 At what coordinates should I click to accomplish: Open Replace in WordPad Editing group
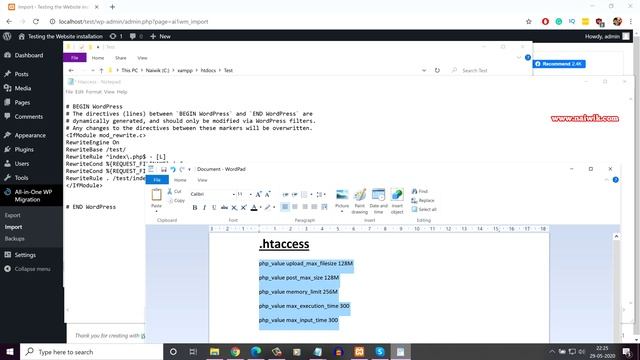pyautogui.click(x=423, y=200)
